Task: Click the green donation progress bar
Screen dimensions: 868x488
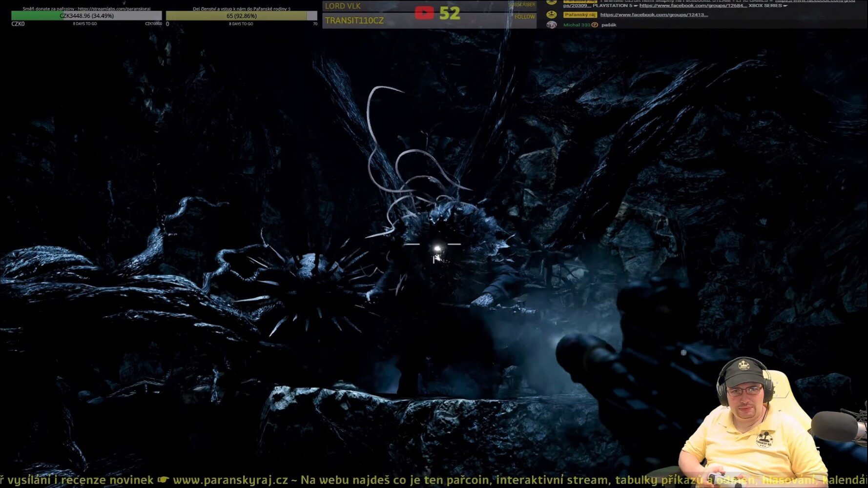Action: [86, 16]
